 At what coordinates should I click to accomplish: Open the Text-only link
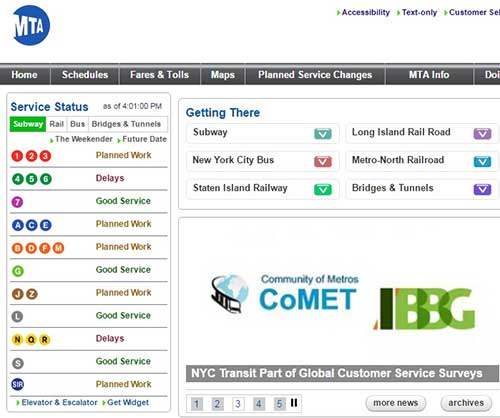419,12
